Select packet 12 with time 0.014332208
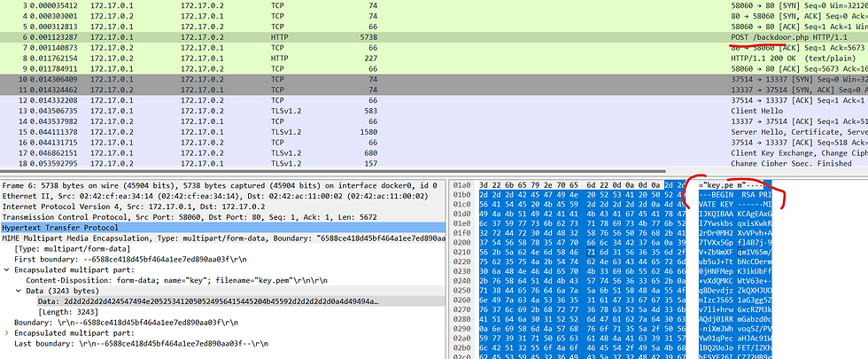The image size is (868, 359). click(434, 100)
